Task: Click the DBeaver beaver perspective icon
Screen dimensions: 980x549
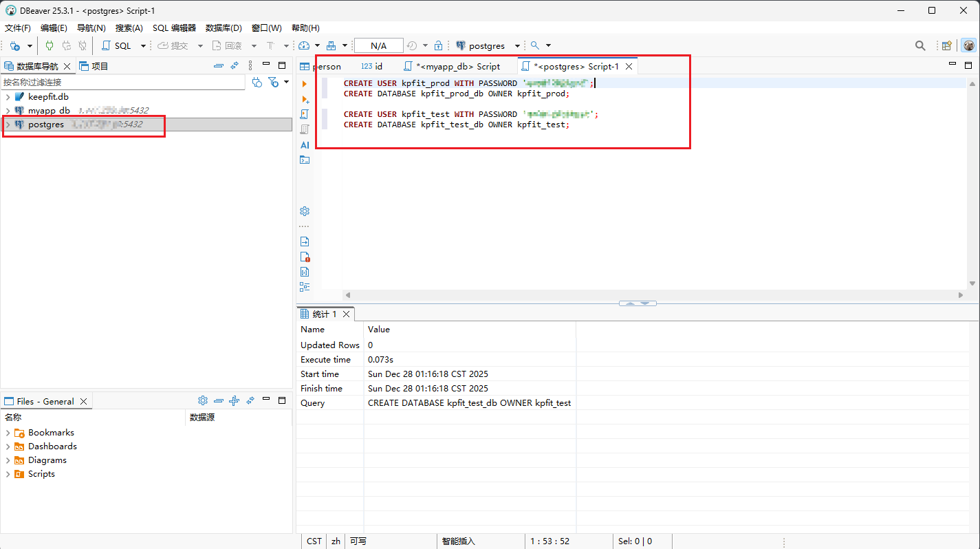Action: (968, 45)
